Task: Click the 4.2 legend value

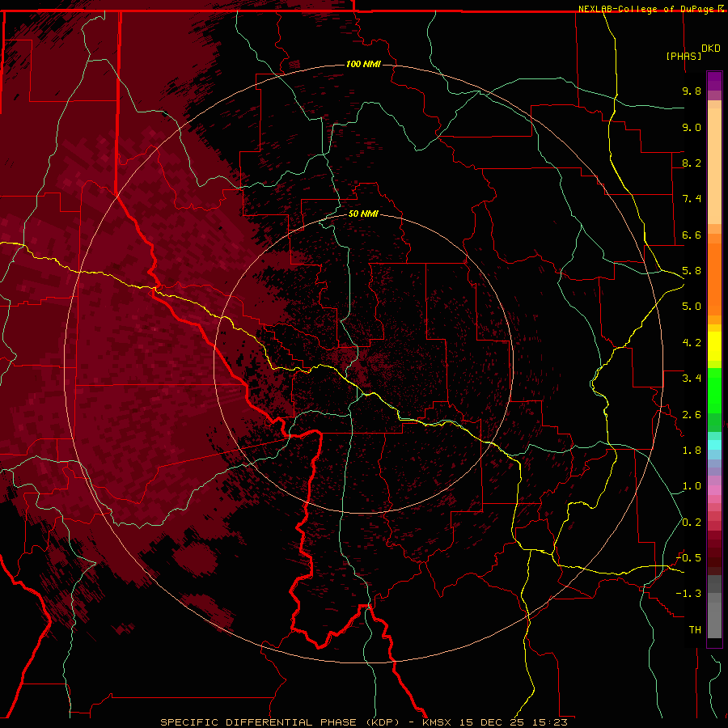Action: tap(692, 343)
